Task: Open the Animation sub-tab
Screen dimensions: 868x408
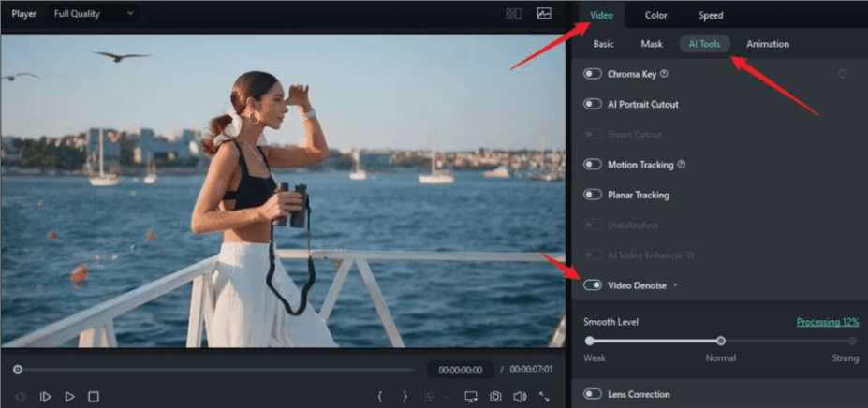Action: pyautogui.click(x=768, y=44)
